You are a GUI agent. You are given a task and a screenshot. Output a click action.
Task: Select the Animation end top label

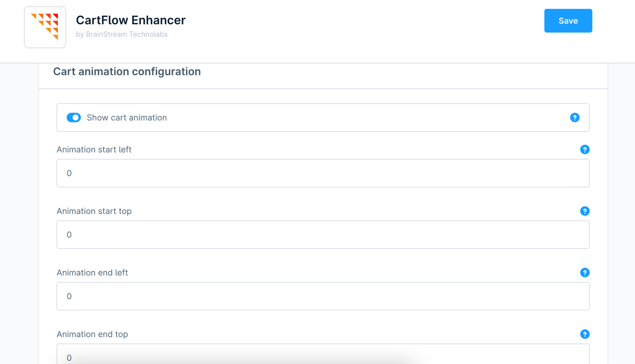[92, 334]
